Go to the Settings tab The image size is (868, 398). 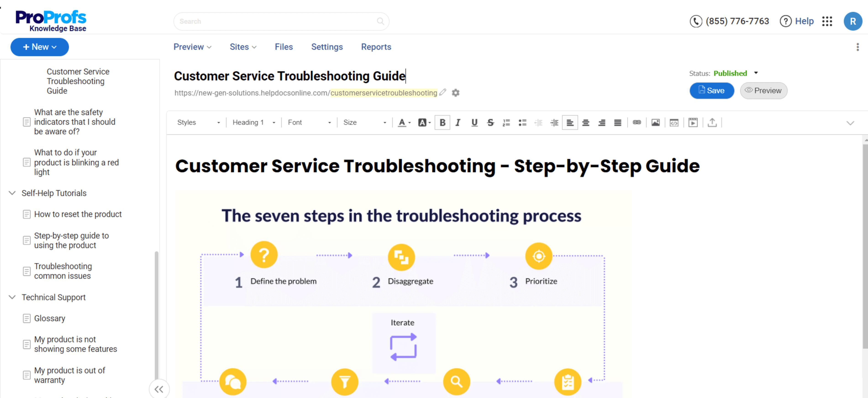coord(327,47)
